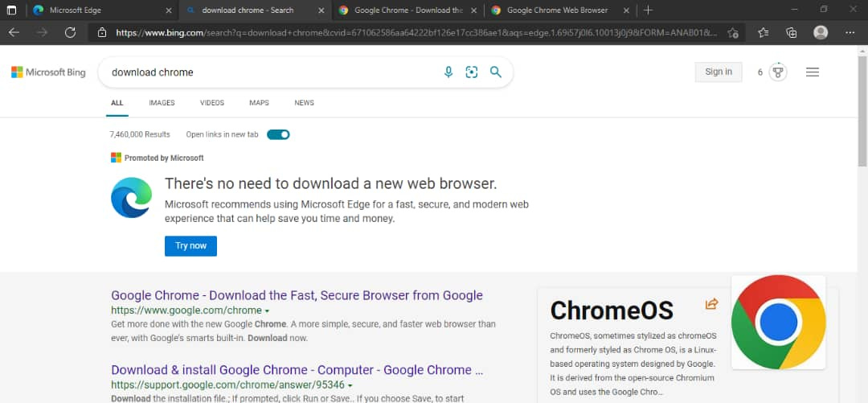Open the Favorites list
Viewport: 868px width, 403px height.
(764, 33)
